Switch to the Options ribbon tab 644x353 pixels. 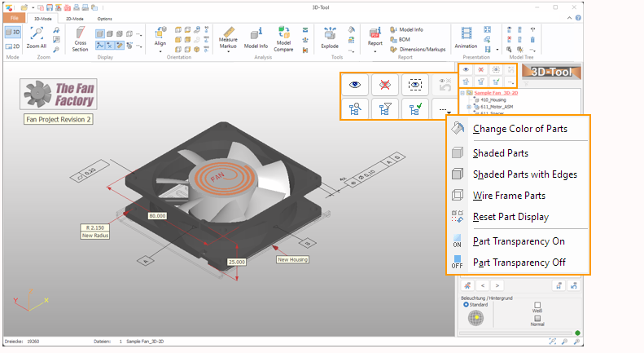105,18
